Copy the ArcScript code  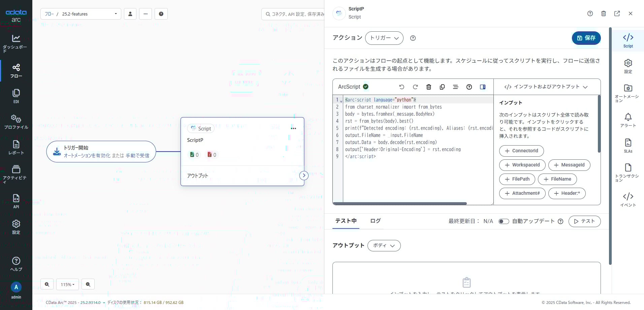click(x=442, y=87)
